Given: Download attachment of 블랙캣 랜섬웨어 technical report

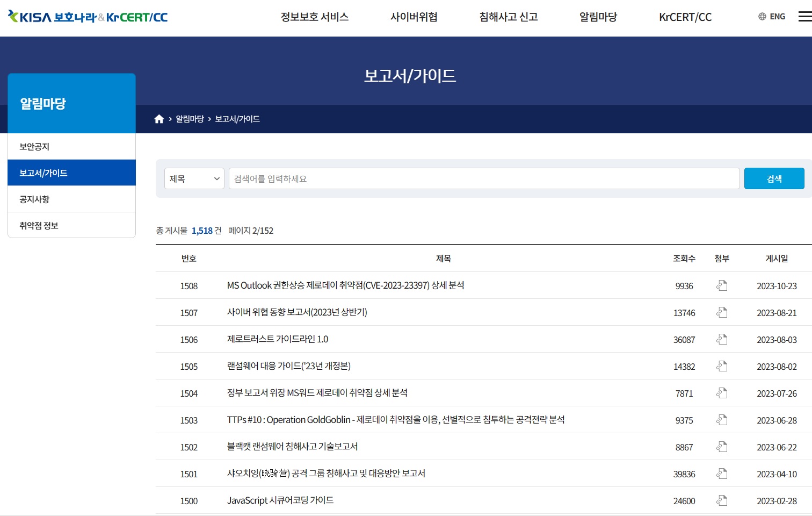Looking at the screenshot, I should [721, 447].
